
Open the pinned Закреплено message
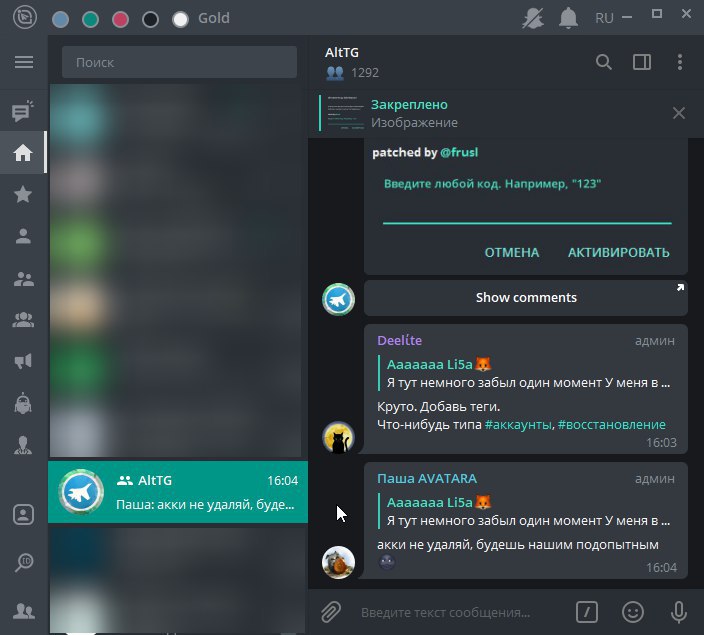click(489, 113)
